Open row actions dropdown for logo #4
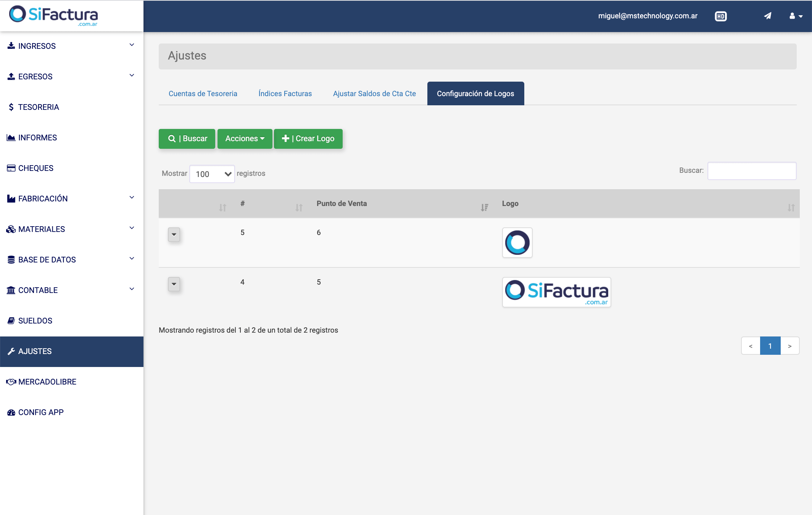Screen dimensions: 812x515 tap(174, 284)
